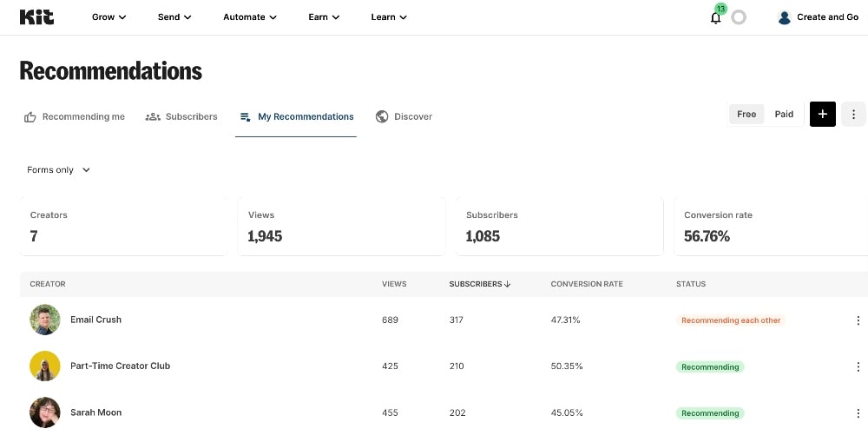Click the Create and Go profile avatar
This screenshot has height=442, width=868.
click(785, 17)
